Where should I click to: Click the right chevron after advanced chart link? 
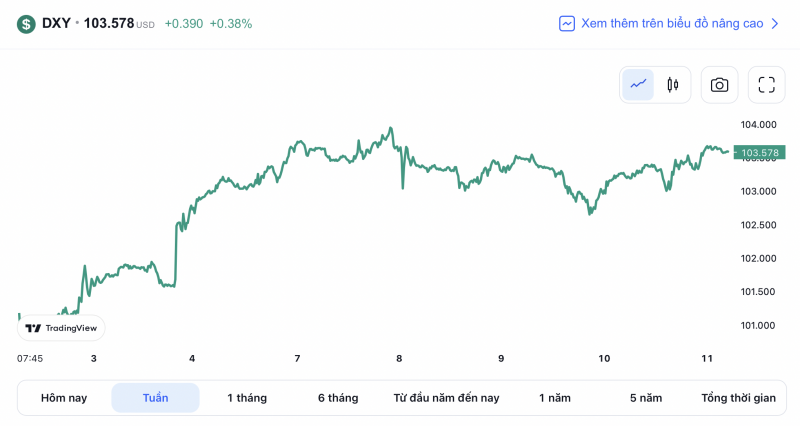[x=774, y=23]
